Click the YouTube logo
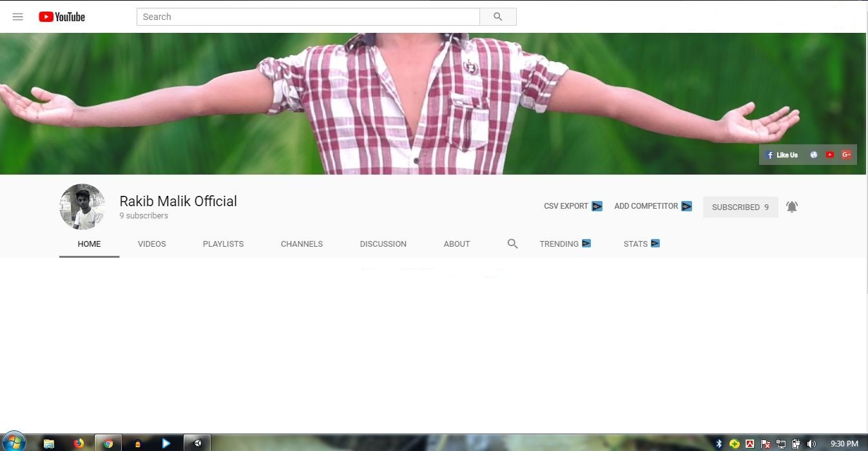This screenshot has width=868, height=451. [x=61, y=17]
